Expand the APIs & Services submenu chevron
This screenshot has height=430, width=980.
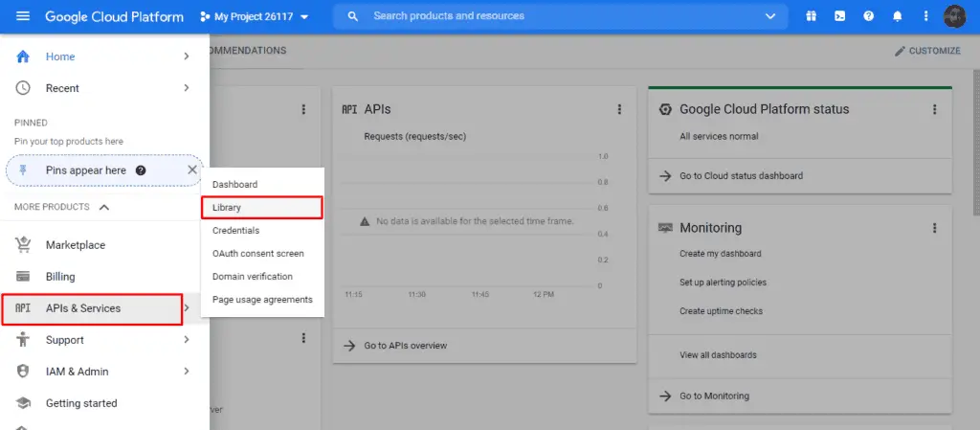[x=187, y=308]
